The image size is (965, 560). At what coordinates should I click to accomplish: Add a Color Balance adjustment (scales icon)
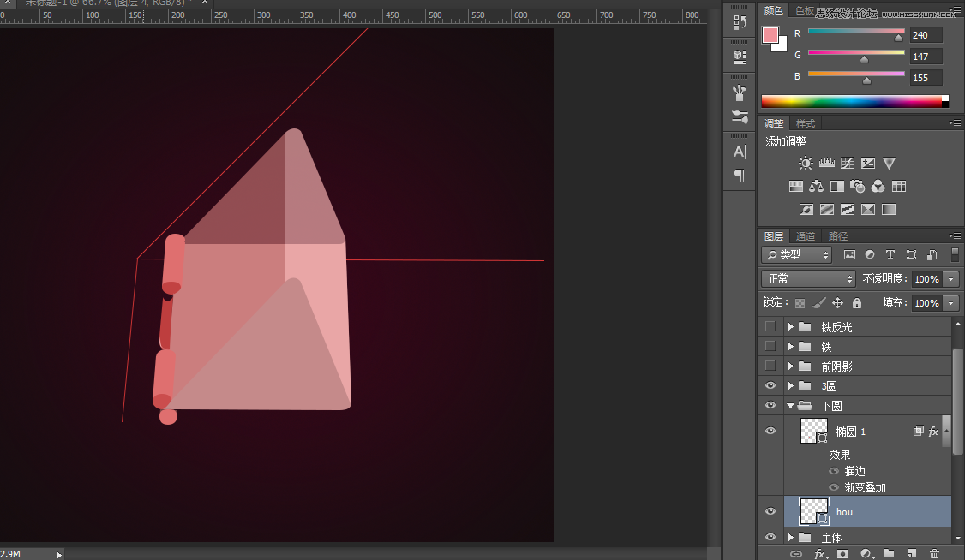click(x=816, y=186)
